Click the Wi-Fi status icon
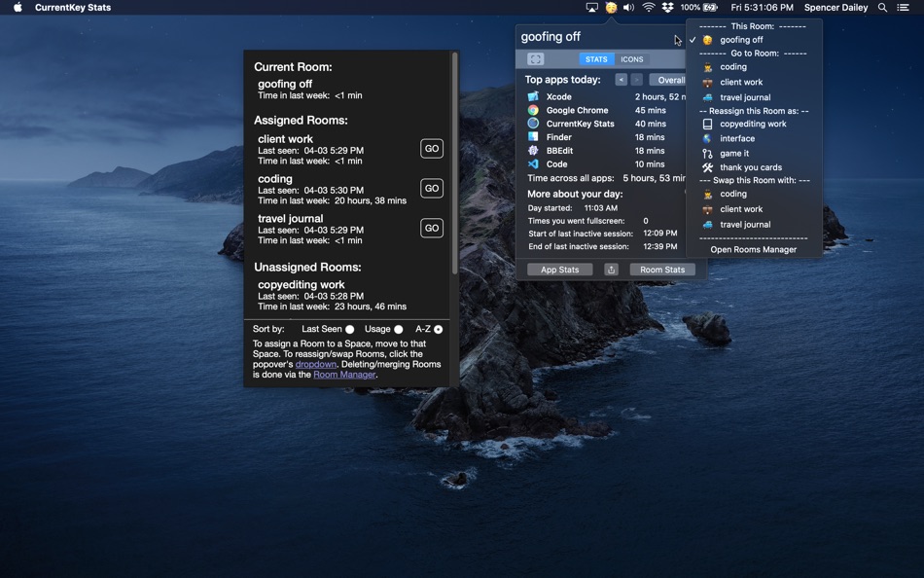The image size is (924, 578). point(648,8)
